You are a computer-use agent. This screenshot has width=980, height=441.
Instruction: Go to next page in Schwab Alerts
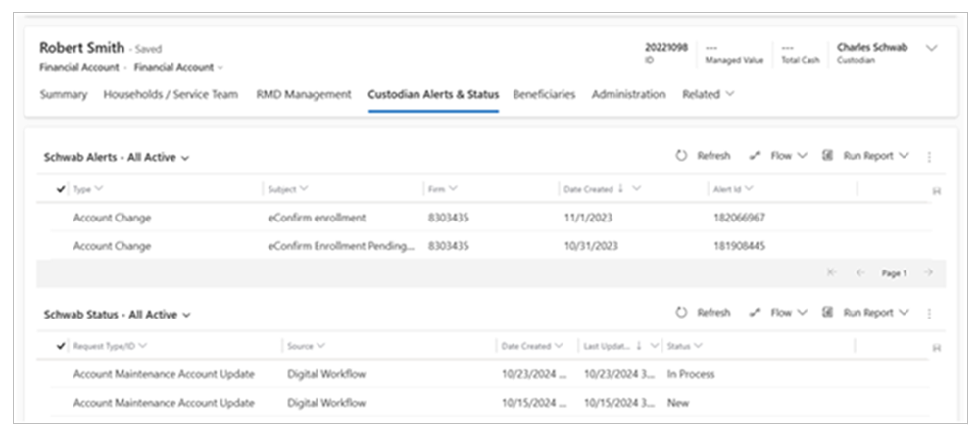click(927, 273)
